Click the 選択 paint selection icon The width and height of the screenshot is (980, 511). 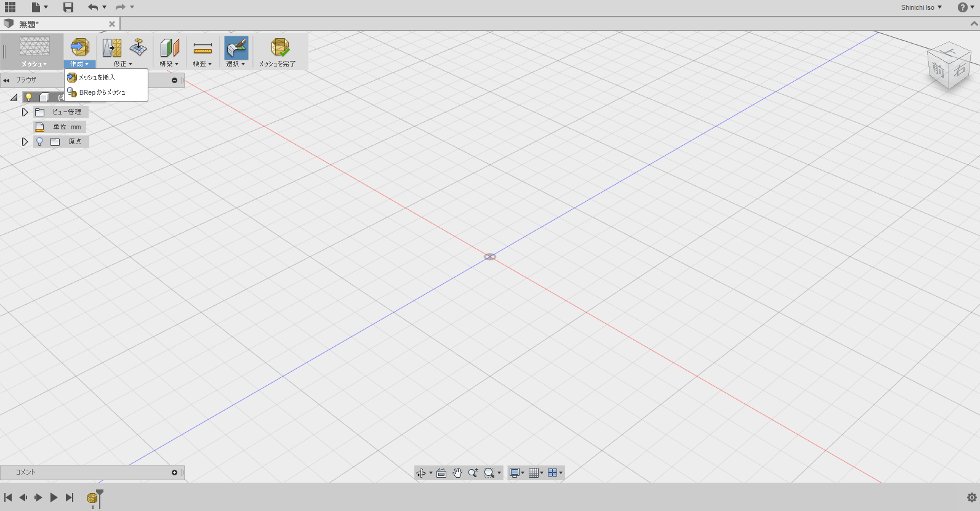(x=236, y=47)
